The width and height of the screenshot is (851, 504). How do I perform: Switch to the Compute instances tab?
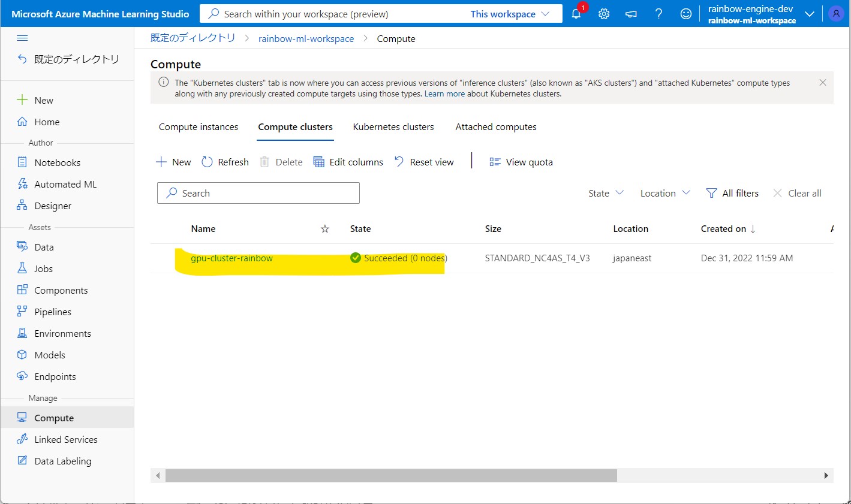coord(199,127)
